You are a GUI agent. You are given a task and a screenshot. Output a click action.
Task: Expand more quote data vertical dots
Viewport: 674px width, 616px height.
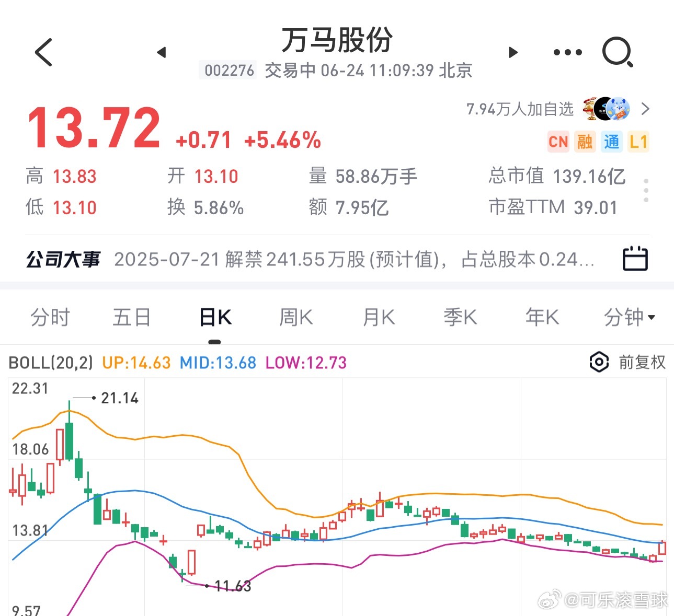pyautogui.click(x=646, y=191)
